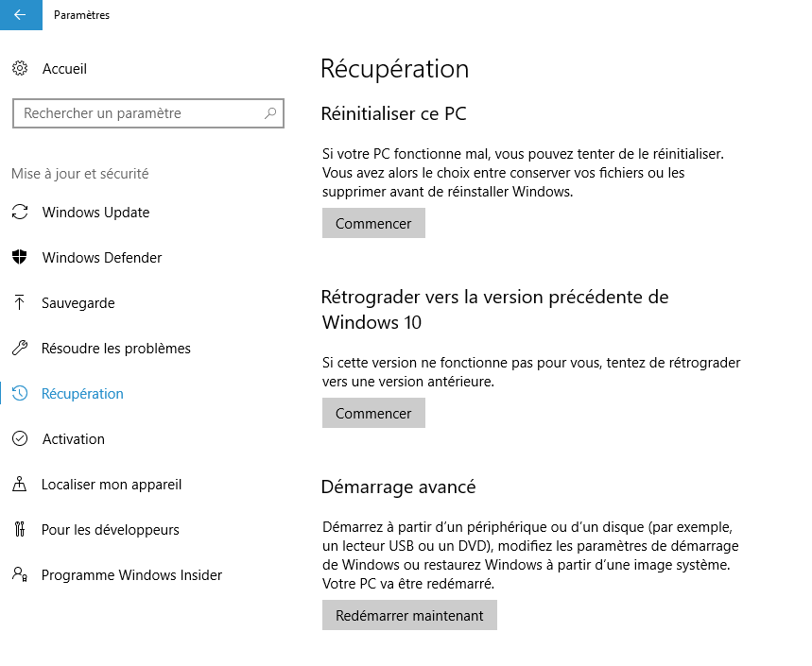Open Programme Windows Insider page
Screen dimensions: 812x666
tap(131, 575)
